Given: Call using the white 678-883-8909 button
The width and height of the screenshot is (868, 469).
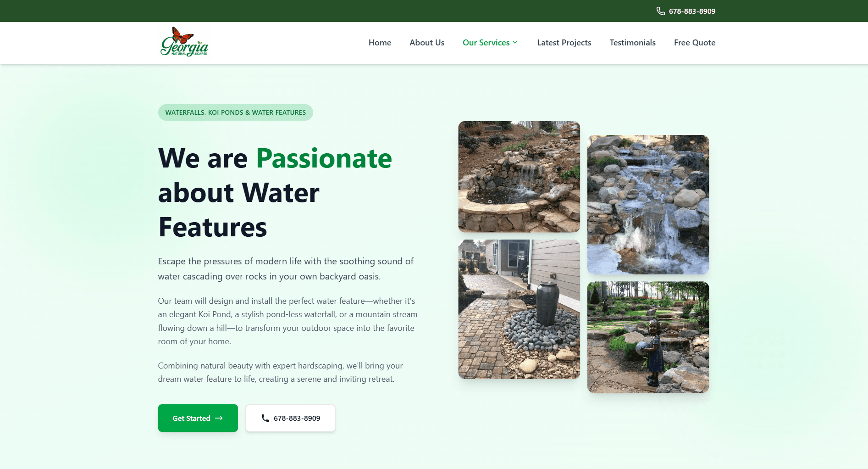Looking at the screenshot, I should (x=290, y=418).
